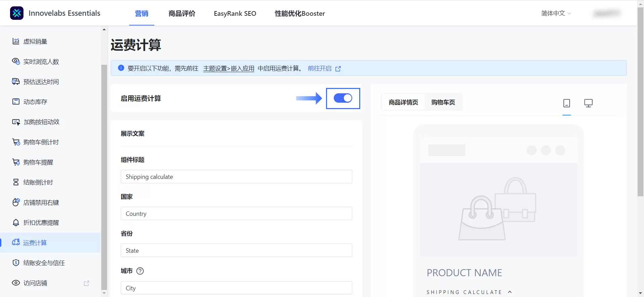Click the 组件标题 Shipping calculate input field
This screenshot has width=644, height=297.
coord(236,177)
